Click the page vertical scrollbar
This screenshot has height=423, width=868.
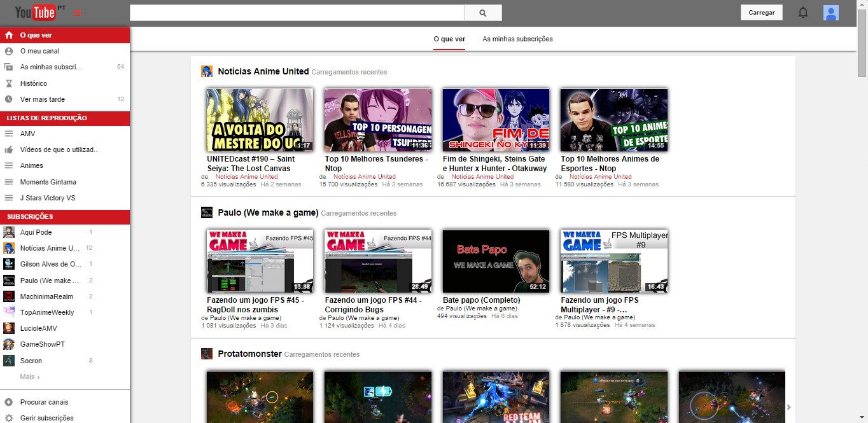[x=862, y=45]
